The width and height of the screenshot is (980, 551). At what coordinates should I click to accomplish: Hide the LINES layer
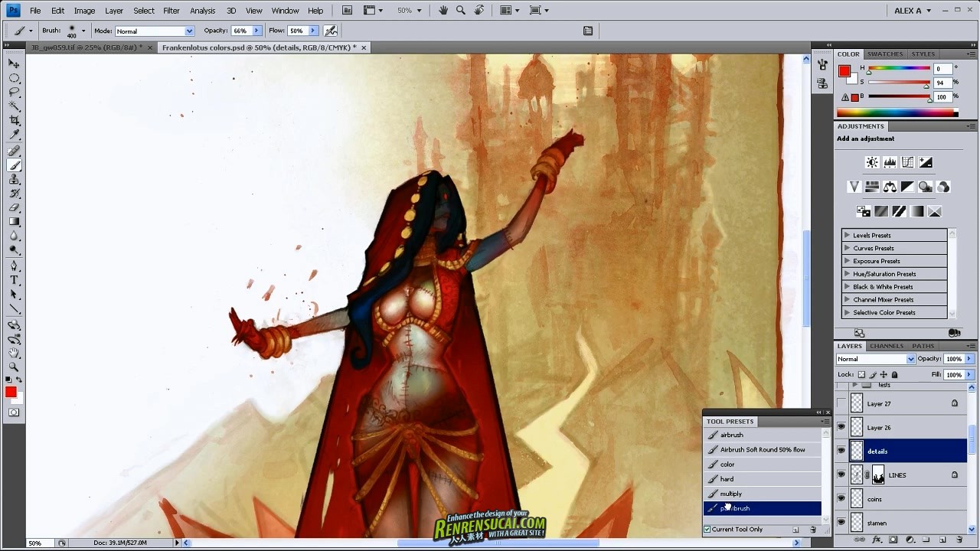coord(841,474)
